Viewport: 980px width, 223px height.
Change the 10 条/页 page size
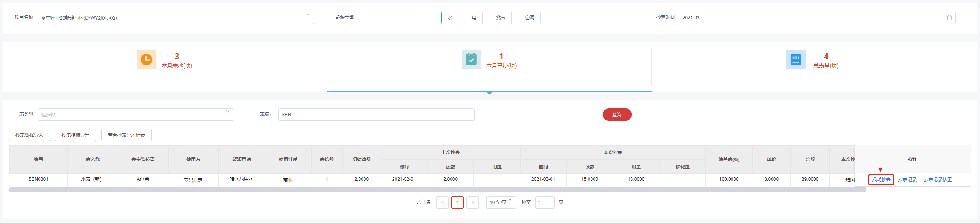tap(500, 202)
